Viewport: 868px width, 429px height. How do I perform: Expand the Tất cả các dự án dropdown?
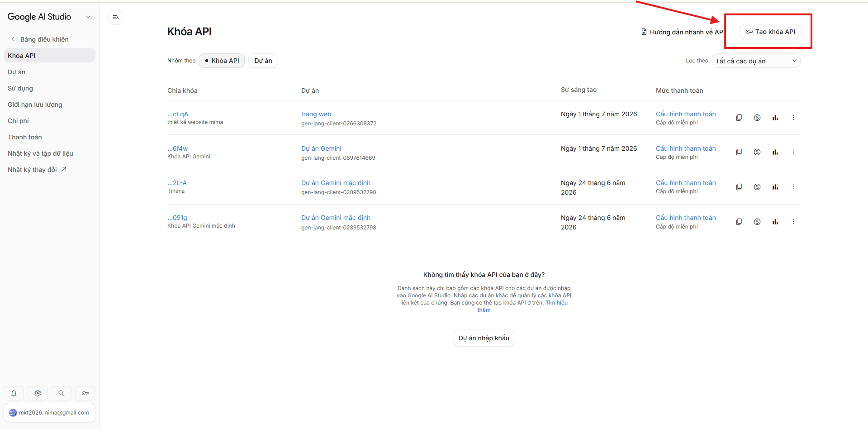[x=756, y=61]
